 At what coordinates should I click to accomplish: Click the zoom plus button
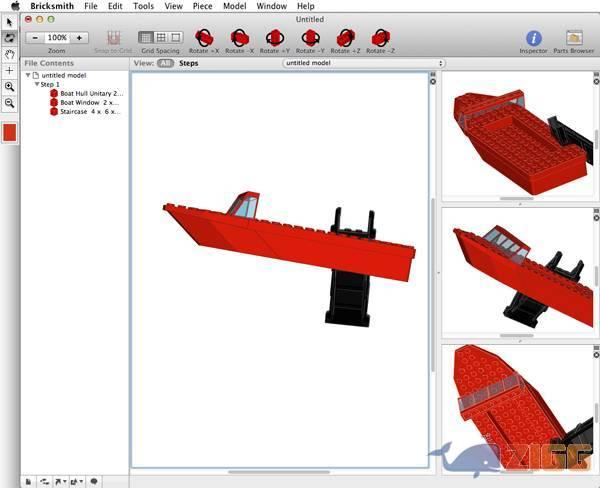(79, 38)
